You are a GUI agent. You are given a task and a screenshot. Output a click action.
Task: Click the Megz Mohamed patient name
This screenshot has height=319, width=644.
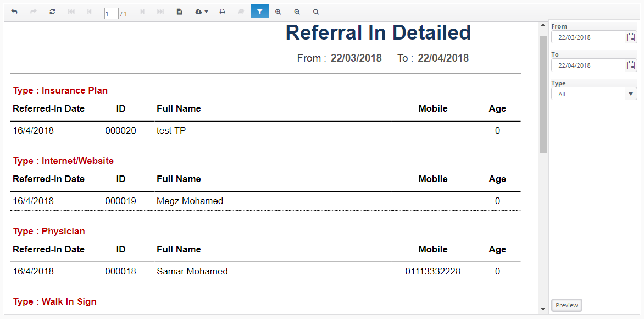coord(190,201)
